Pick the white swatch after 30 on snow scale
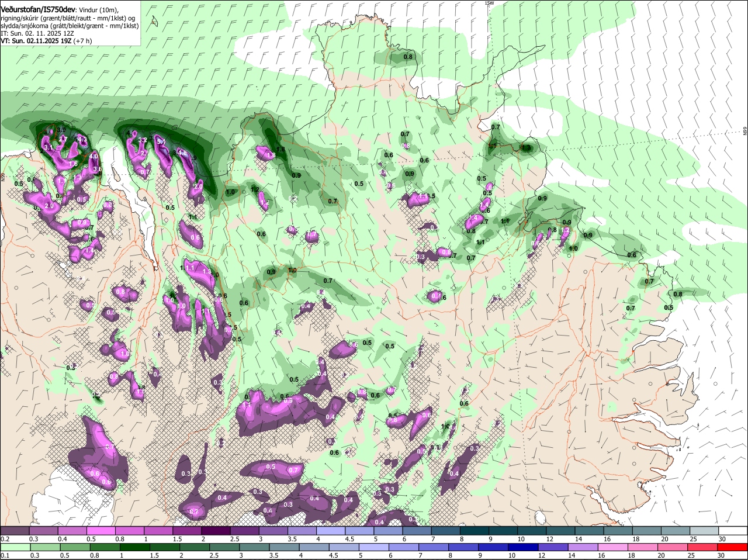Image resolution: width=748 pixels, height=560 pixels. (733, 530)
